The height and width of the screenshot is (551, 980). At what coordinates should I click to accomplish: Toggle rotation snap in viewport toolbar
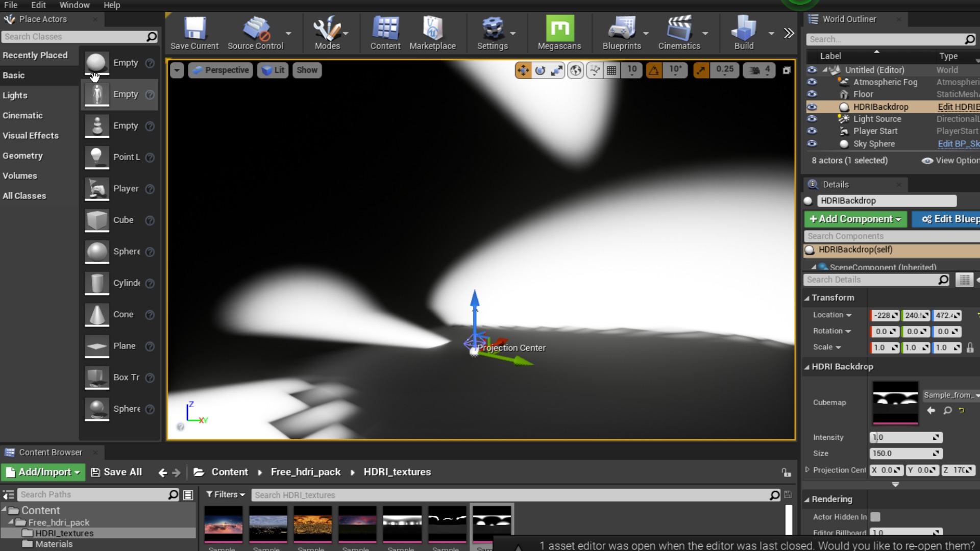[654, 70]
